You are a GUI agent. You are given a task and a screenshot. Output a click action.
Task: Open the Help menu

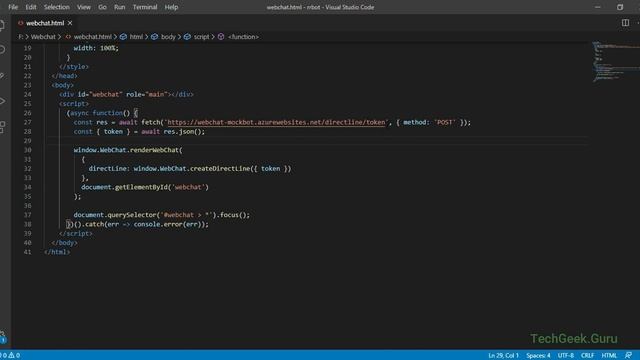pyautogui.click(x=171, y=7)
